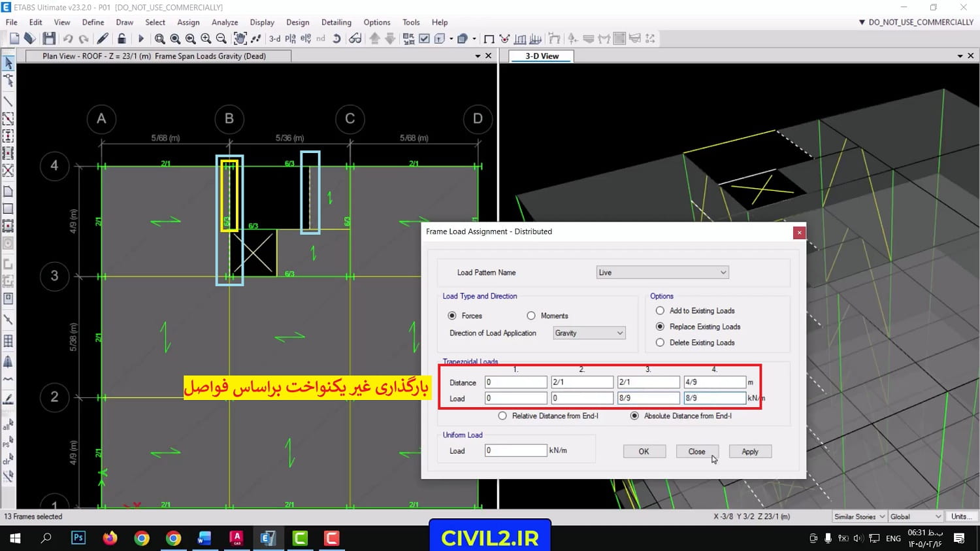Run analysis with the play arrow icon
The height and width of the screenshot is (551, 980).
pos(140,39)
